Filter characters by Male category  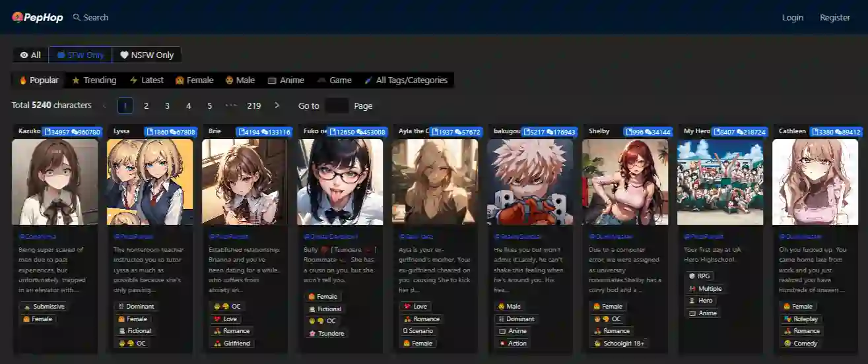pyautogui.click(x=239, y=80)
